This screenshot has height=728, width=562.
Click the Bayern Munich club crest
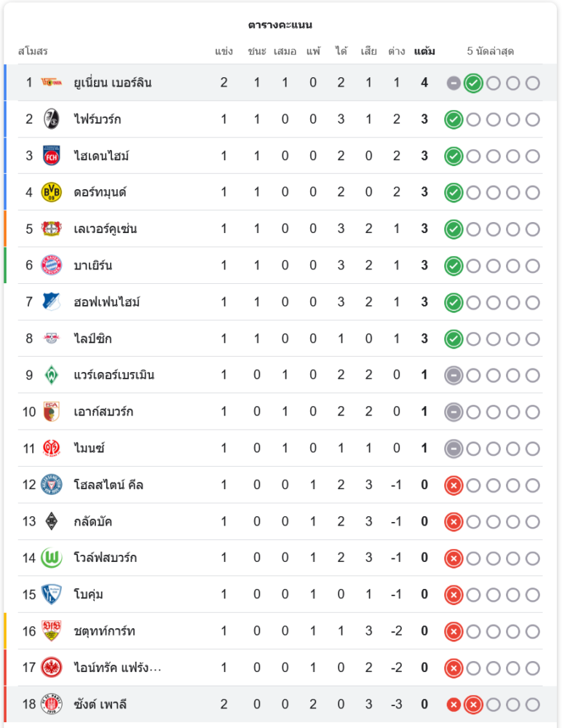(51, 265)
